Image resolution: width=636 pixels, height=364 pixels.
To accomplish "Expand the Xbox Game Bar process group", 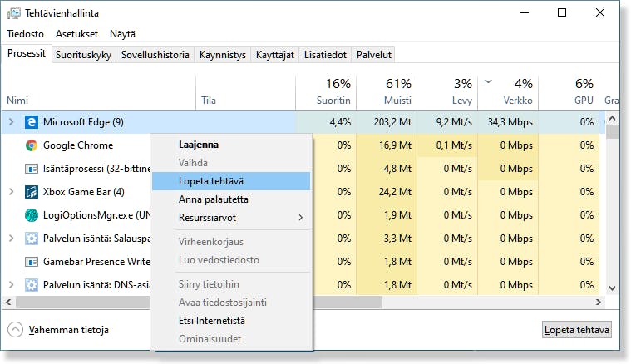I will (x=12, y=192).
